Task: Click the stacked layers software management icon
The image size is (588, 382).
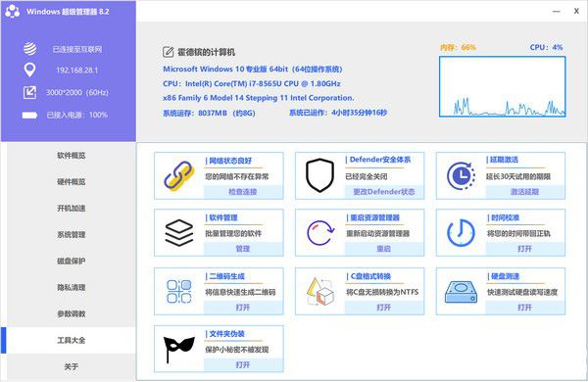Action: 179,233
